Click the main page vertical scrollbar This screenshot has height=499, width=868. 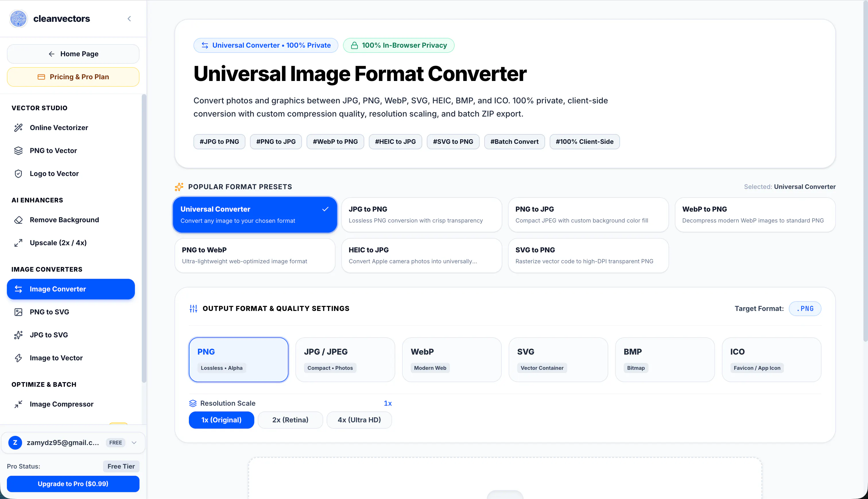(x=865, y=171)
